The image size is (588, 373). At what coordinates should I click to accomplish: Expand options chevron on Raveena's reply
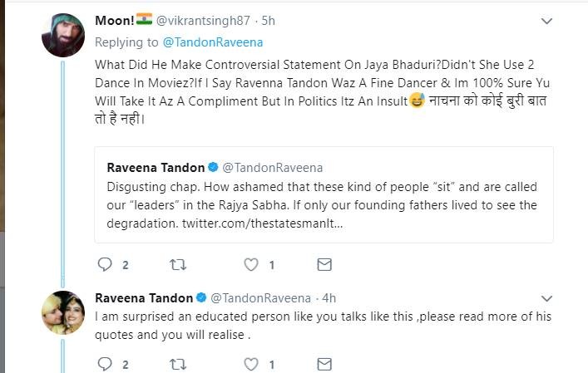point(546,297)
